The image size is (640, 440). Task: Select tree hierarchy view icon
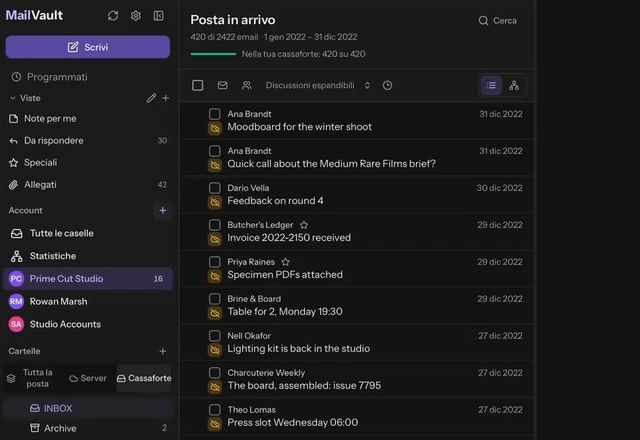[x=514, y=85]
